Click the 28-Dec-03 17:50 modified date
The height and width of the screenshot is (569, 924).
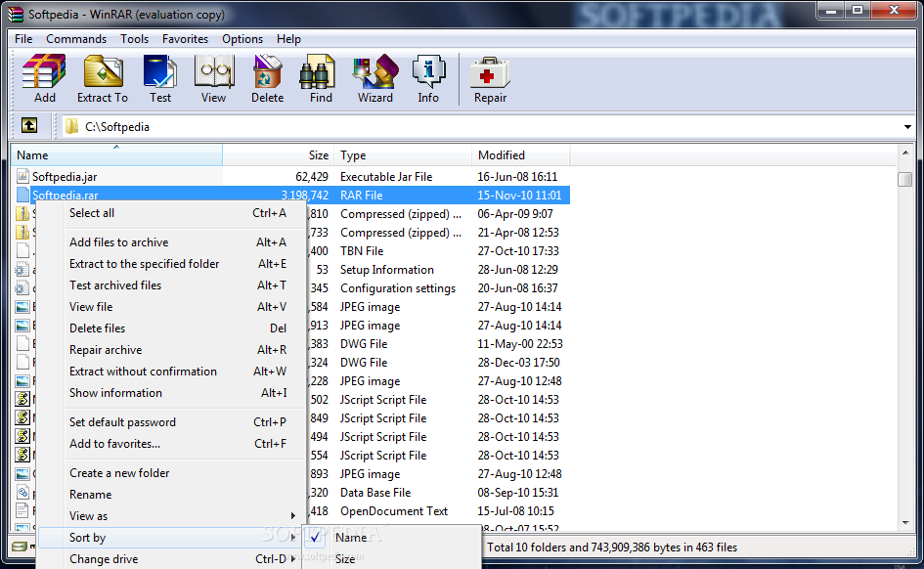[518, 363]
